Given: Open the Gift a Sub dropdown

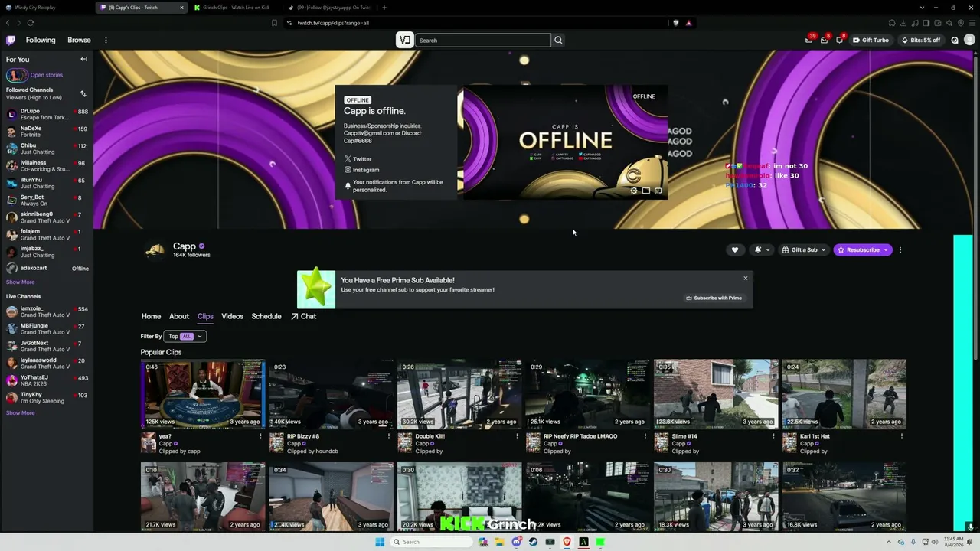Looking at the screenshot, I should [804, 249].
